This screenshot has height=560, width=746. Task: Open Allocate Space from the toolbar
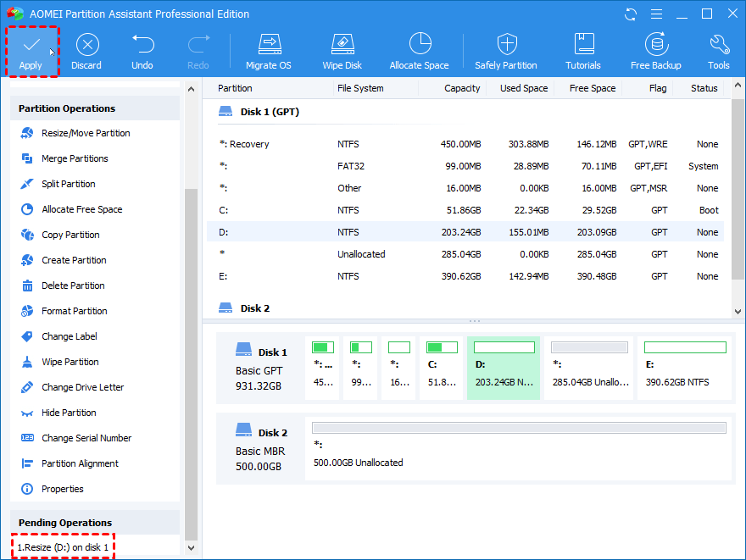(x=419, y=51)
